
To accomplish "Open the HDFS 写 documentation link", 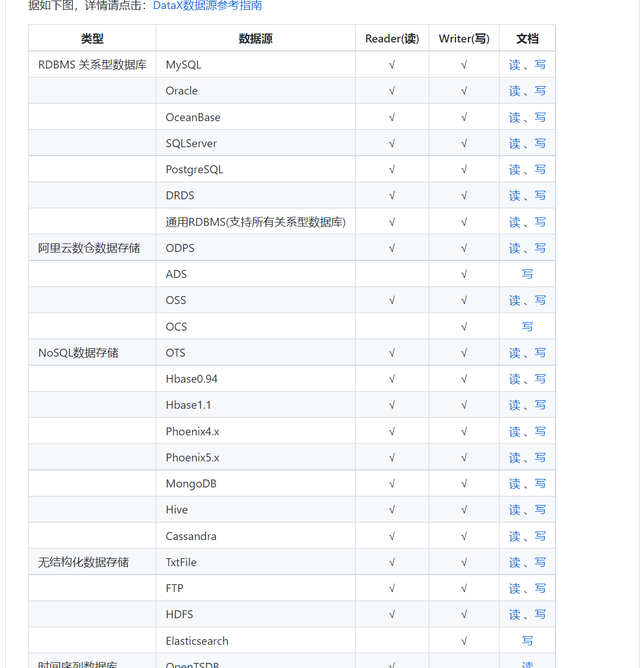I will point(540,614).
